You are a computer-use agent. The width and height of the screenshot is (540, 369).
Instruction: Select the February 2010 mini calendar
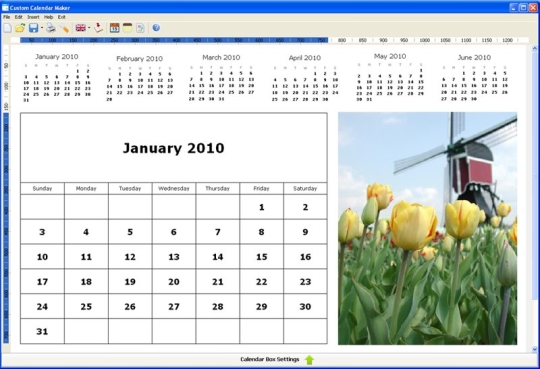tap(139, 79)
